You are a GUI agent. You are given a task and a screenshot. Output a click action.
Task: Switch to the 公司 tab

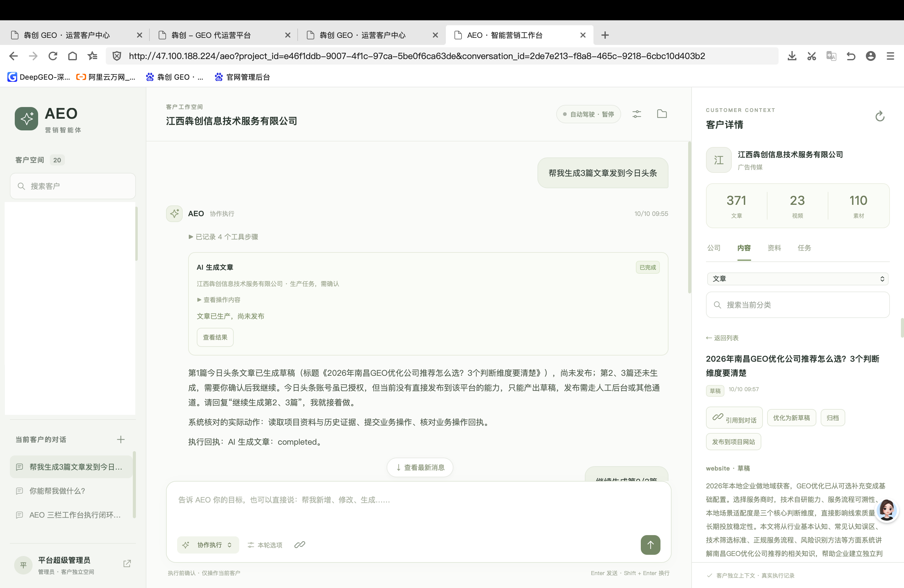714,248
